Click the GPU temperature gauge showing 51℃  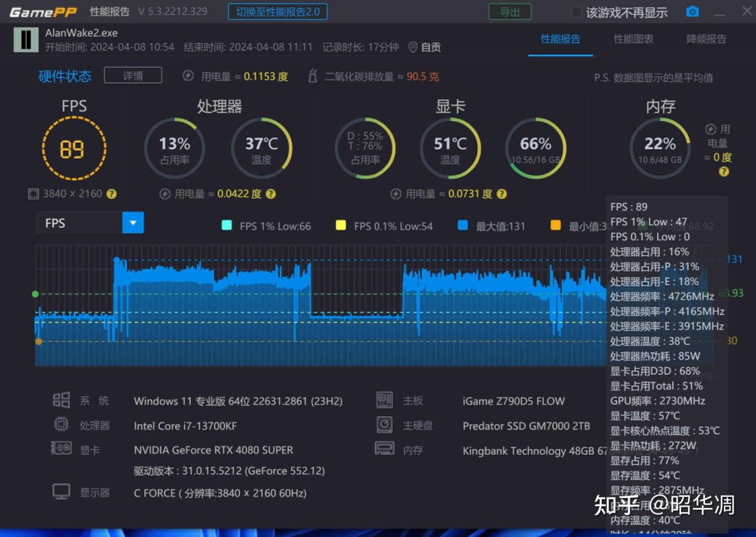(x=451, y=148)
